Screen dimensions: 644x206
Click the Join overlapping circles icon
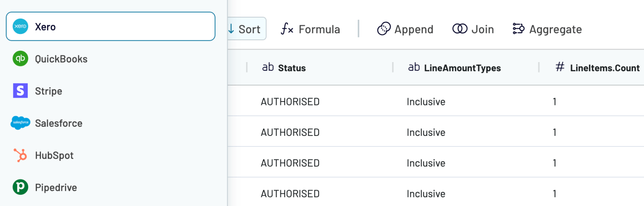460,29
